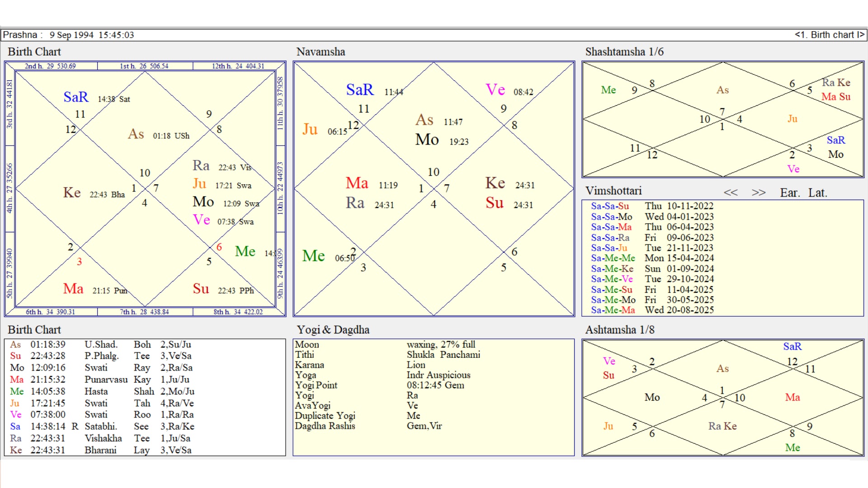Click SaR in the Birth Chart diagram
Screen dimensions: 868x488
[76, 97]
